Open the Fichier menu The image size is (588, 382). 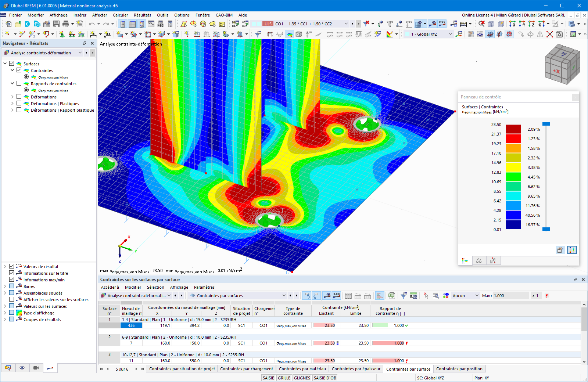(15, 15)
